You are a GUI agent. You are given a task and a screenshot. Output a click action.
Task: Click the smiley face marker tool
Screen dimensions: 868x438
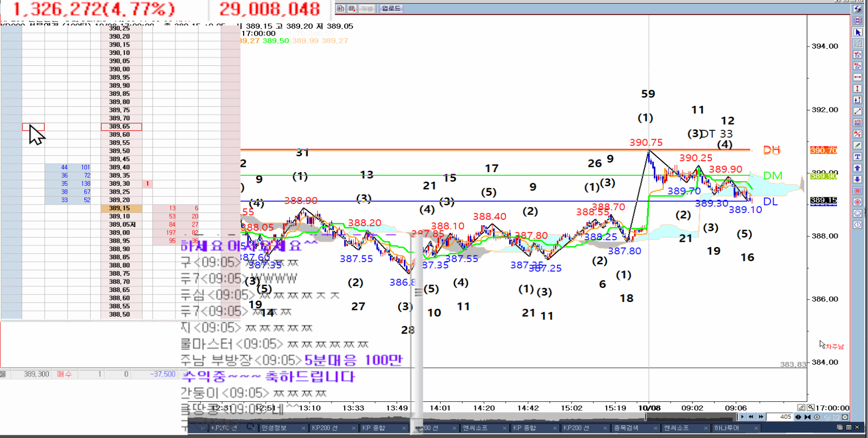point(858,214)
